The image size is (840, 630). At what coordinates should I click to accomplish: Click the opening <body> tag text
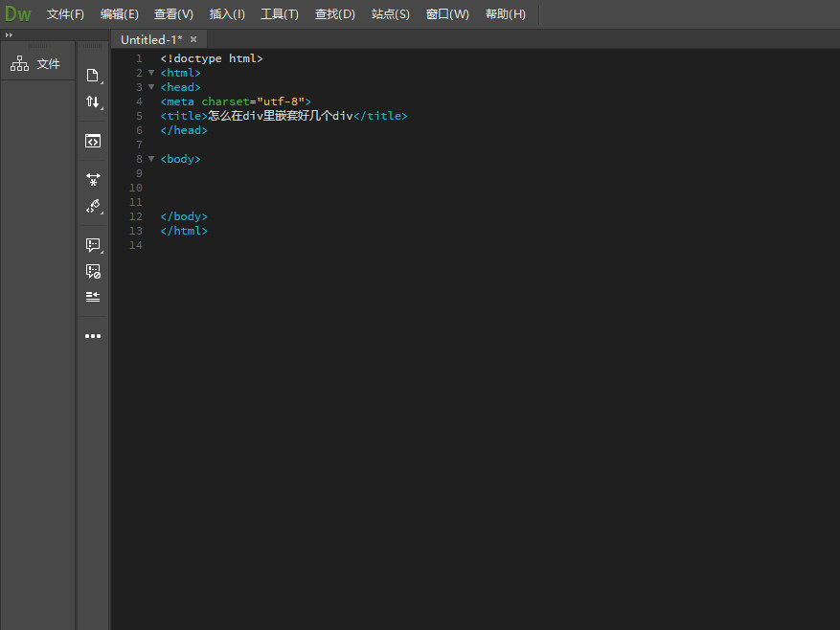[180, 159]
